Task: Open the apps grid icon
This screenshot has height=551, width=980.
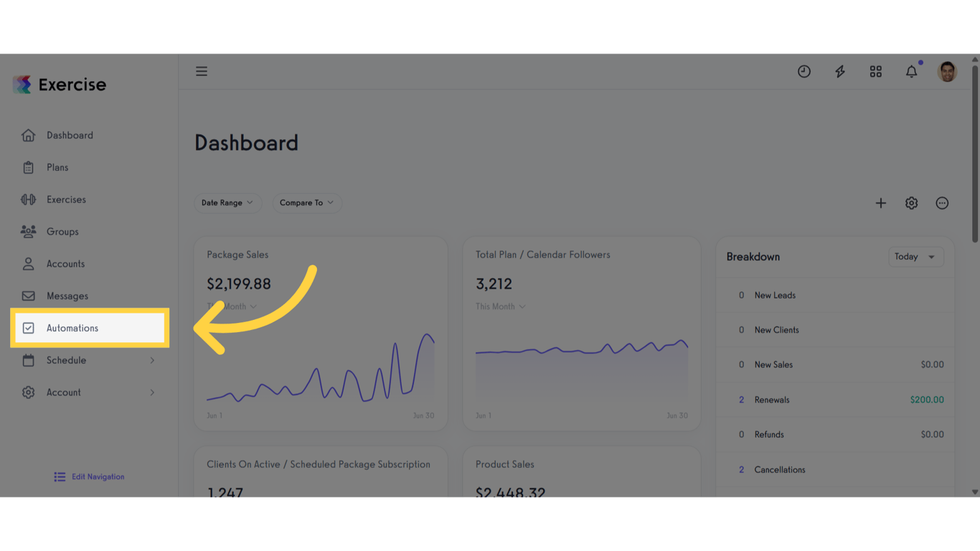Action: pyautogui.click(x=876, y=72)
